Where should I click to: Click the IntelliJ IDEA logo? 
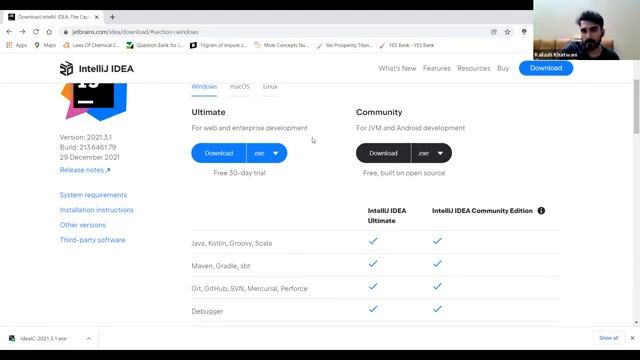(97, 69)
